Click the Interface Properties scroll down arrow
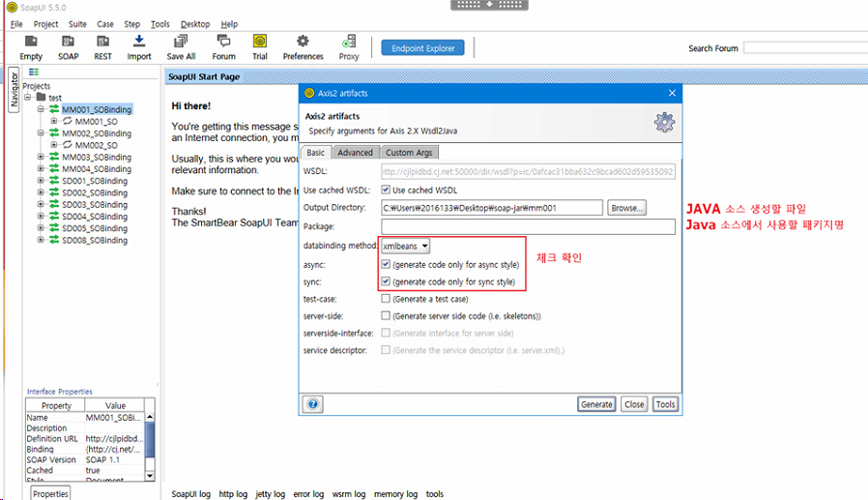868x500 pixels. (150, 476)
